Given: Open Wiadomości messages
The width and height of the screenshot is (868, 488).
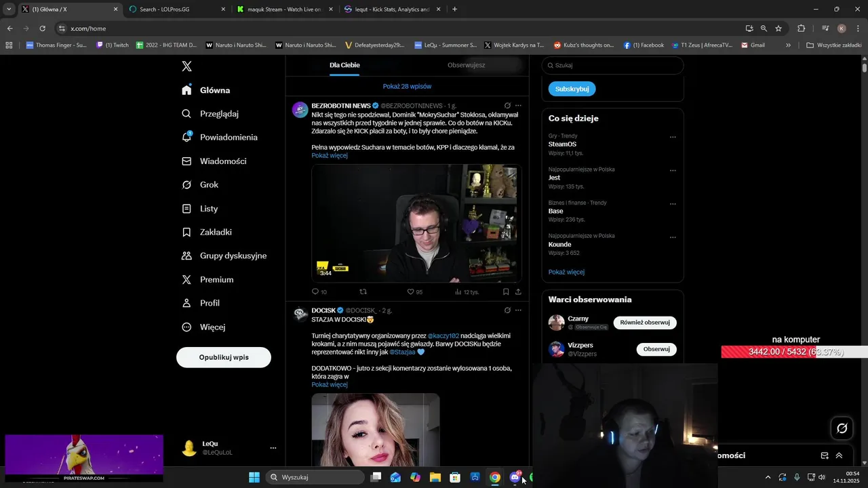Looking at the screenshot, I should point(214,161).
